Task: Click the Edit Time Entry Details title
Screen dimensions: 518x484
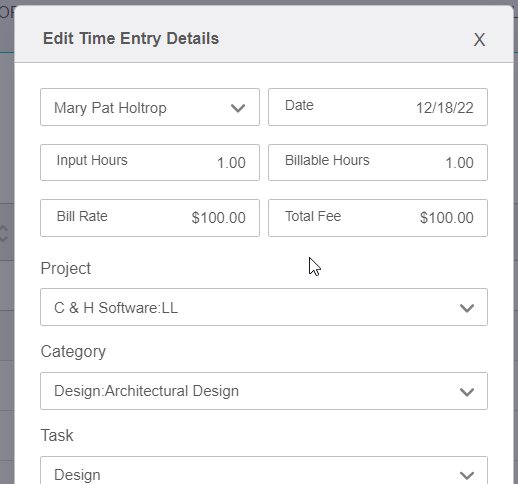Action: 131,38
